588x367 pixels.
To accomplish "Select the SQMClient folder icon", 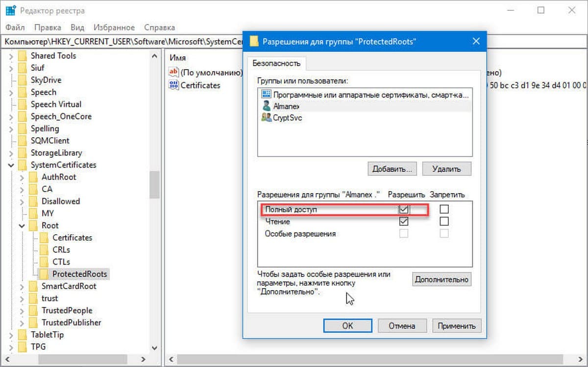I will click(22, 141).
